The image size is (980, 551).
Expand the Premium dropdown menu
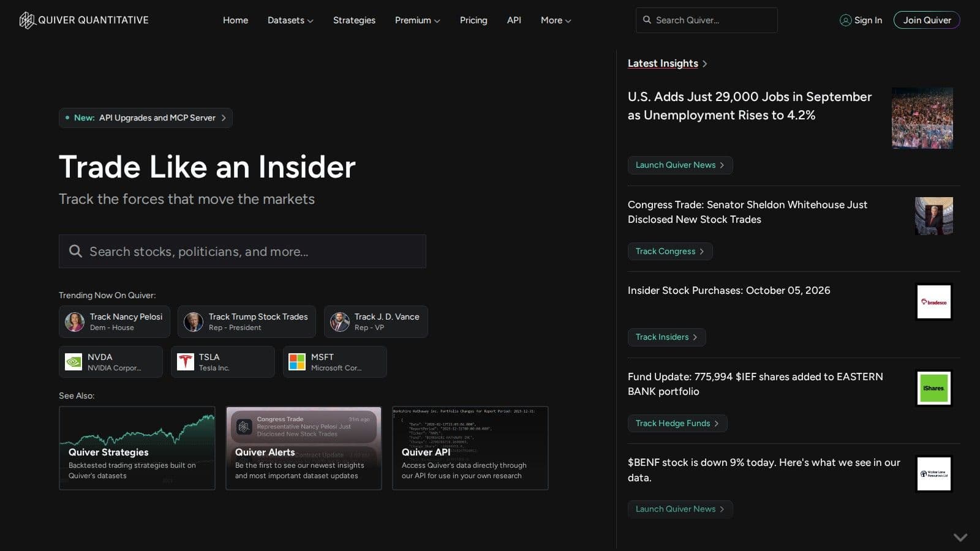(x=417, y=20)
